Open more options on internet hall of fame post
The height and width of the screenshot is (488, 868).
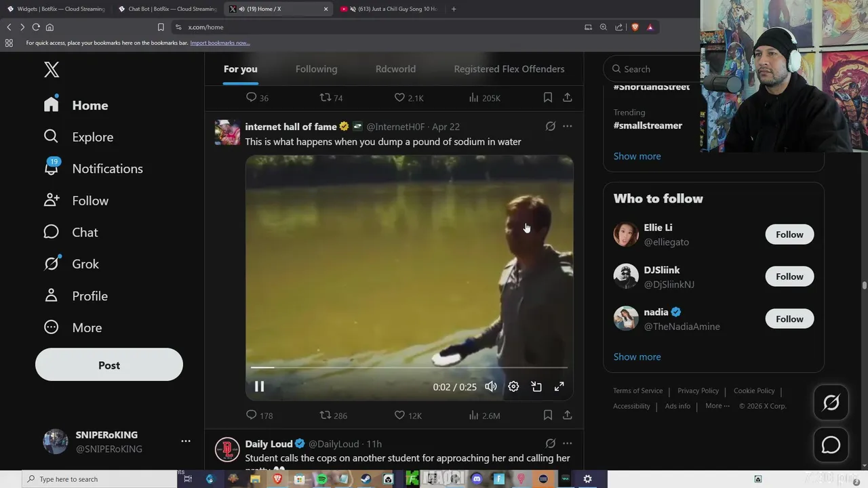tap(567, 126)
